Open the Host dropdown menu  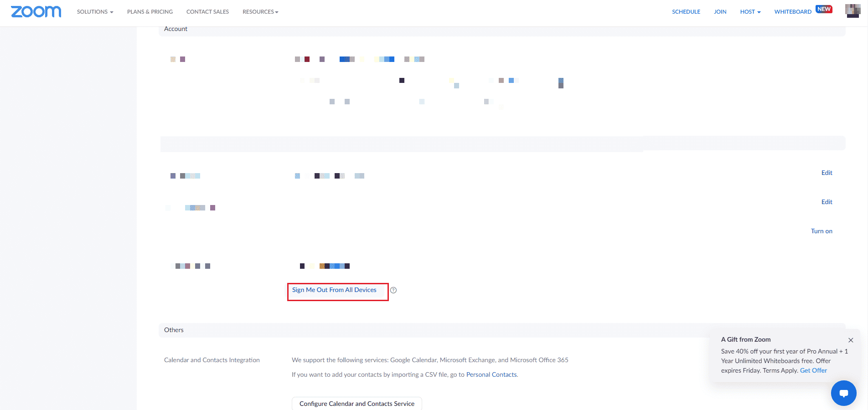click(x=750, y=12)
